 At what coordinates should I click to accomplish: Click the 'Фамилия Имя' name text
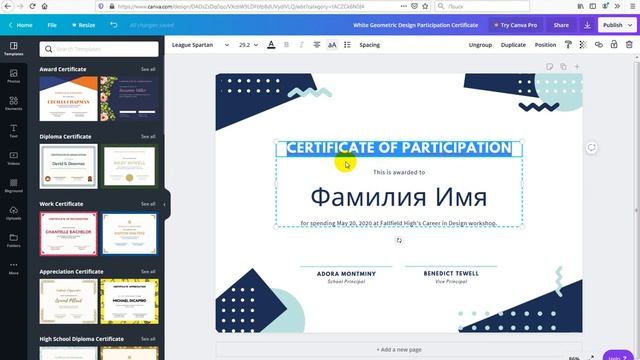399,197
